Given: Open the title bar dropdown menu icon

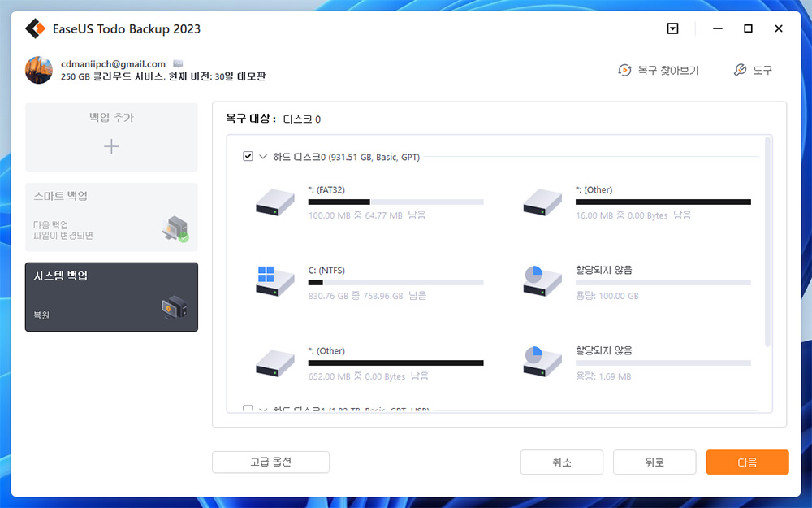Looking at the screenshot, I should coord(672,28).
